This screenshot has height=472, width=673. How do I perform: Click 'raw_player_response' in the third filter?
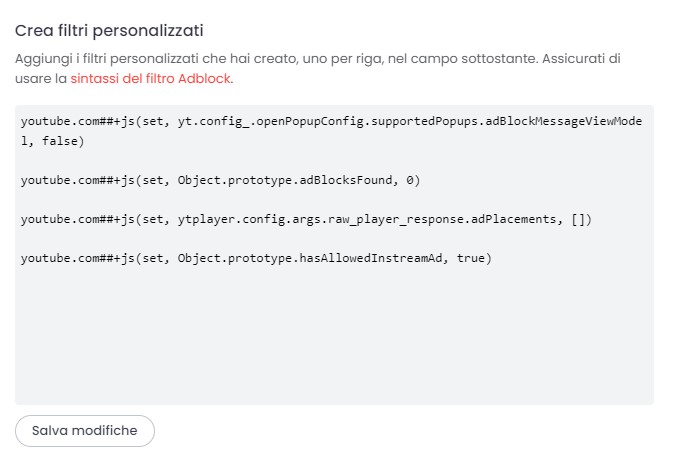396,220
